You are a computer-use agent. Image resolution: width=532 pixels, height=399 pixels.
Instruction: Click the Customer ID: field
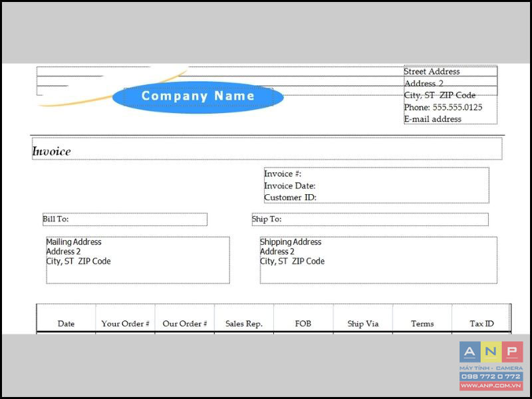point(290,198)
